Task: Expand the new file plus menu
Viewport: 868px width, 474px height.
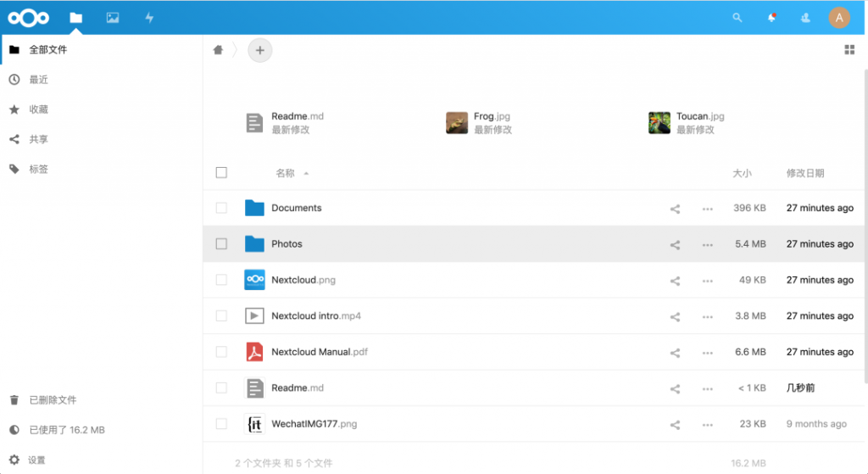Action: click(260, 50)
